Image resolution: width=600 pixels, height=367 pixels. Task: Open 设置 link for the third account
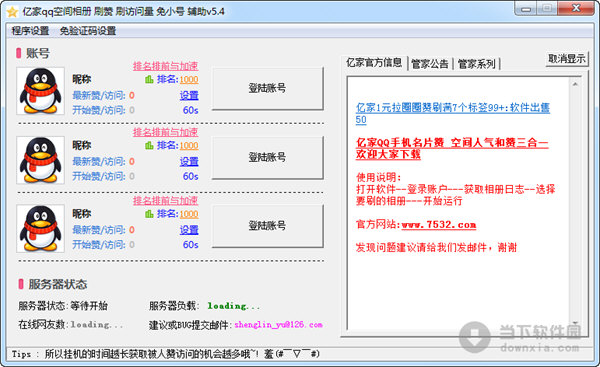[189, 230]
